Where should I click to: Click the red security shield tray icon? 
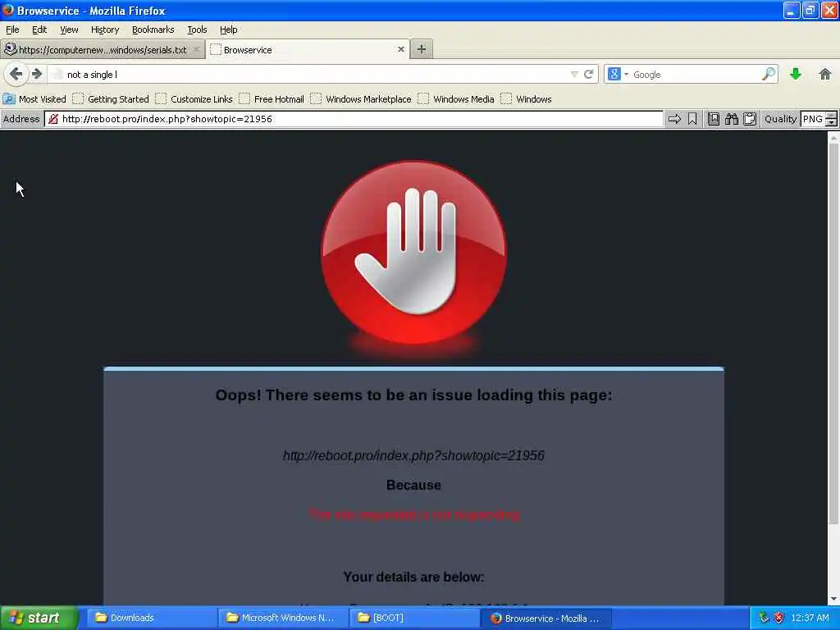coord(778,618)
